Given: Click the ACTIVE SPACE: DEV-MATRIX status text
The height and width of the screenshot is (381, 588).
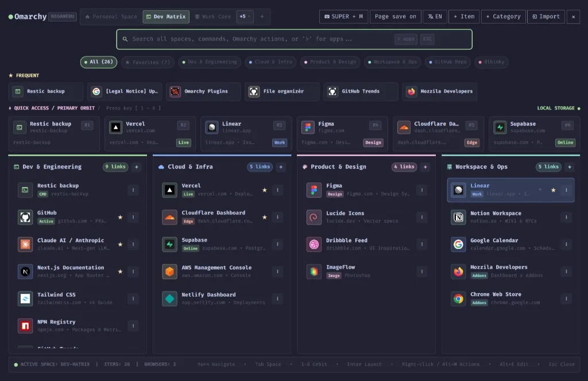Looking at the screenshot, I should pos(55,364).
